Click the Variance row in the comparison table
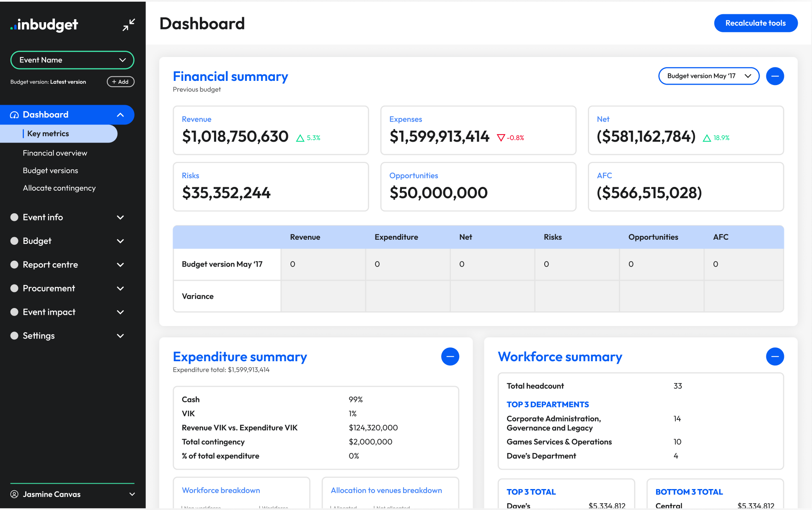812x510 pixels. [x=197, y=296]
